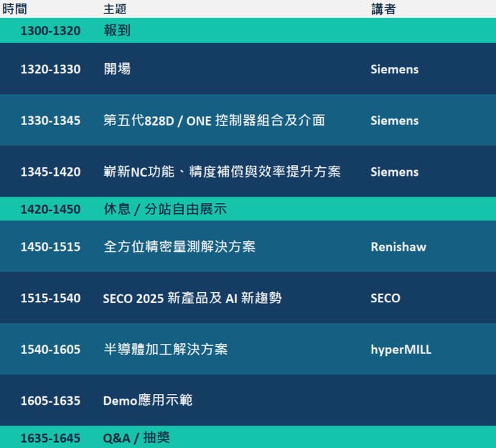Select 全方位精密量測解決方案 topic

click(179, 246)
